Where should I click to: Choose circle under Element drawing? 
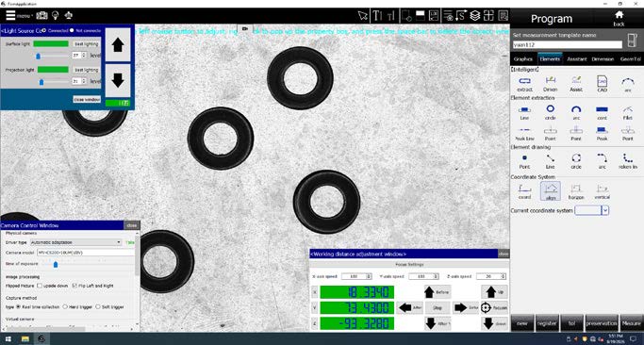click(576, 161)
